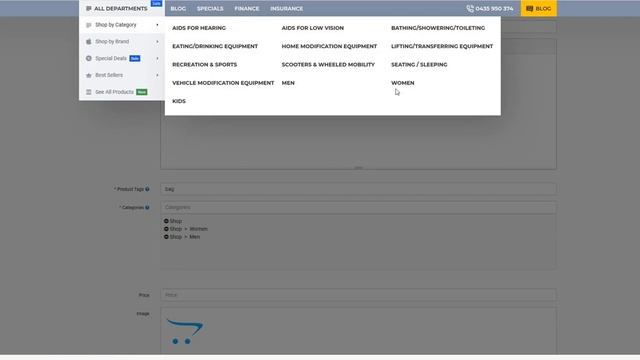
Task: Expand the Shop by Category arrow
Action: 157,25
